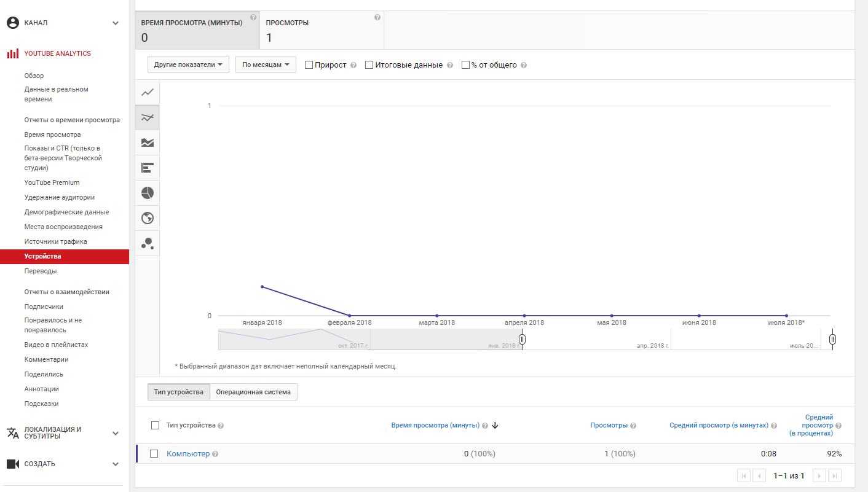Click the left date range slider handle
The image size is (868, 492).
pos(522,339)
